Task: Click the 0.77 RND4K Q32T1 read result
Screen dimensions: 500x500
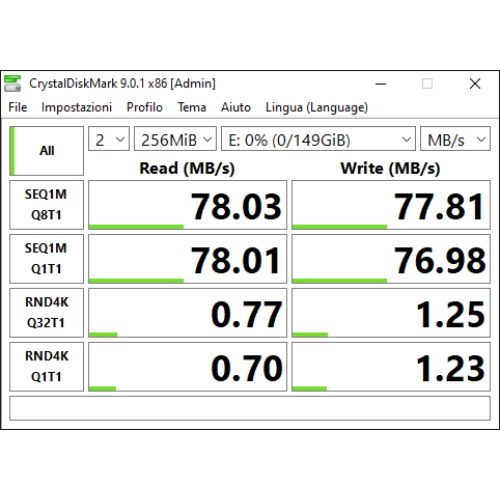Action: coord(187,313)
